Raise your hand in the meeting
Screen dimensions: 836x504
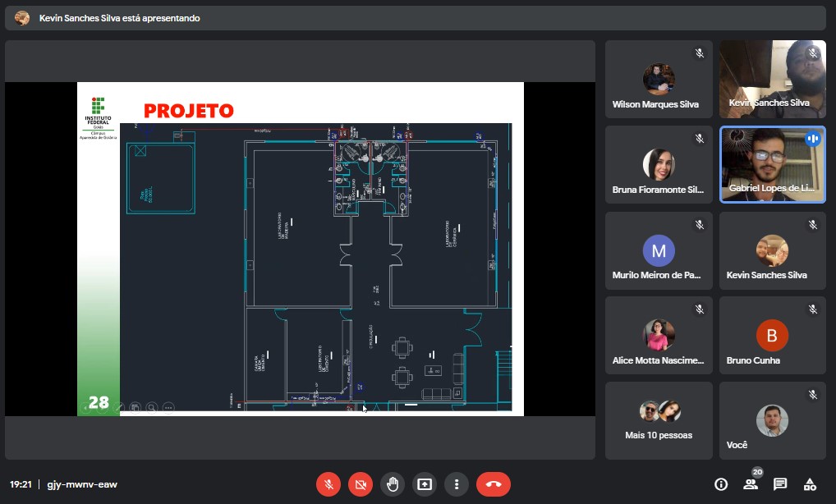(393, 484)
